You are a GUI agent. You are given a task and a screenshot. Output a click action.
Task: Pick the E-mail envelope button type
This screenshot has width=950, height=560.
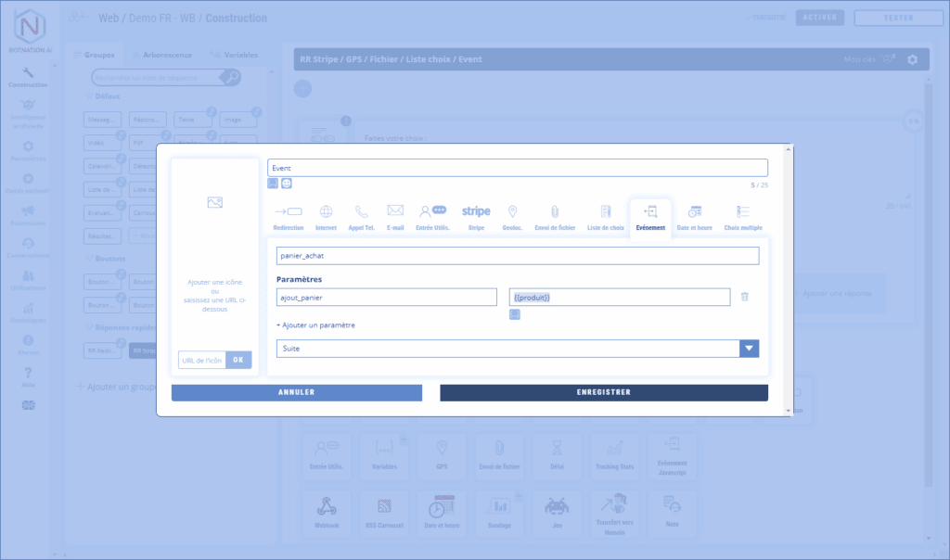coord(395,212)
